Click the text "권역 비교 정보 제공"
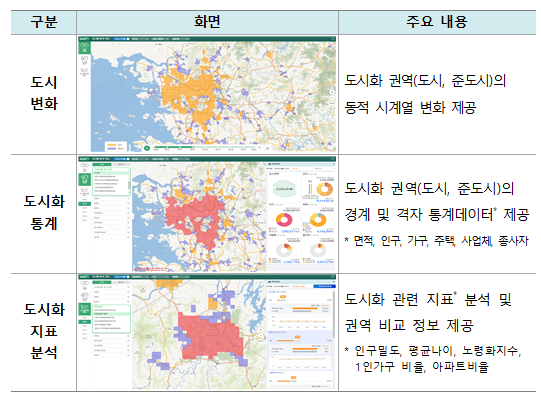The height and width of the screenshot is (395, 541). tap(409, 325)
